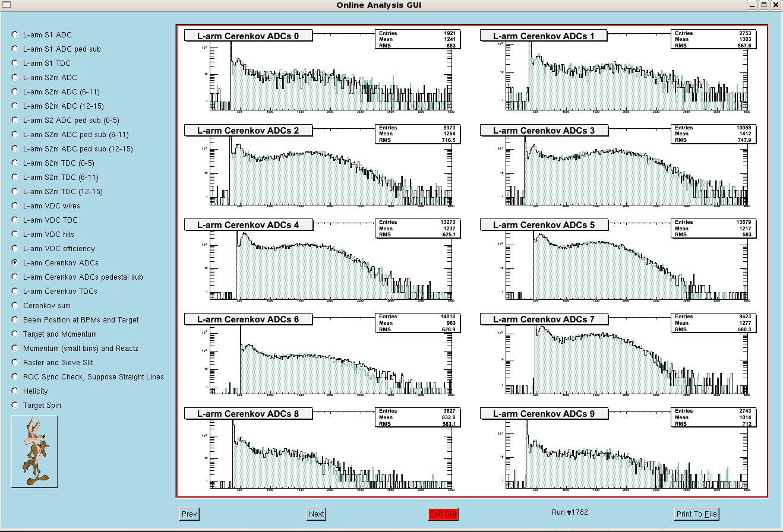The height and width of the screenshot is (532, 783).
Task: Pick L-arm S2m TDC (6-11) option
Action: 15,178
